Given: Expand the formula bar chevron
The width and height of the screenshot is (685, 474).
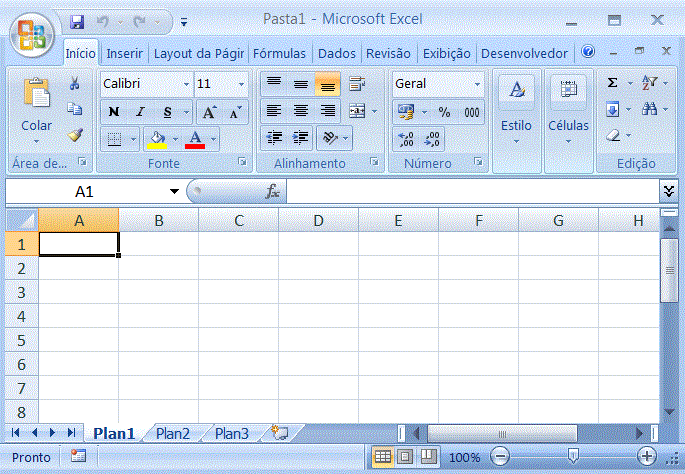Looking at the screenshot, I should [669, 191].
